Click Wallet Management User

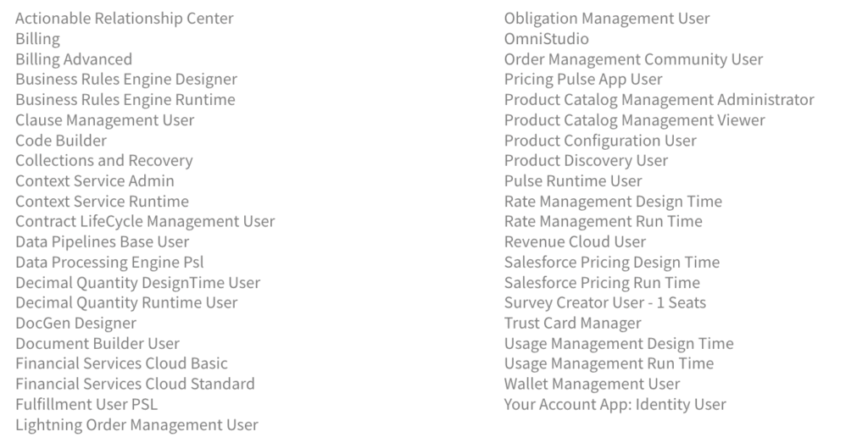(x=592, y=385)
